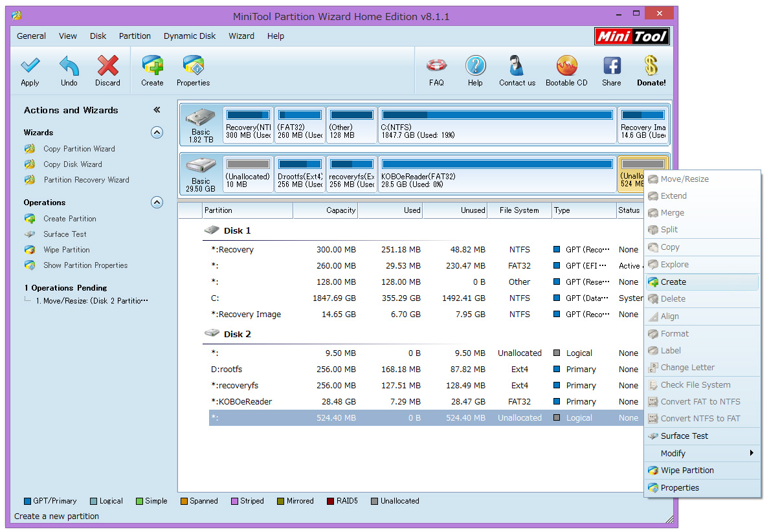The width and height of the screenshot is (769, 532).
Task: Sort by the File System column header
Action: pos(519,210)
